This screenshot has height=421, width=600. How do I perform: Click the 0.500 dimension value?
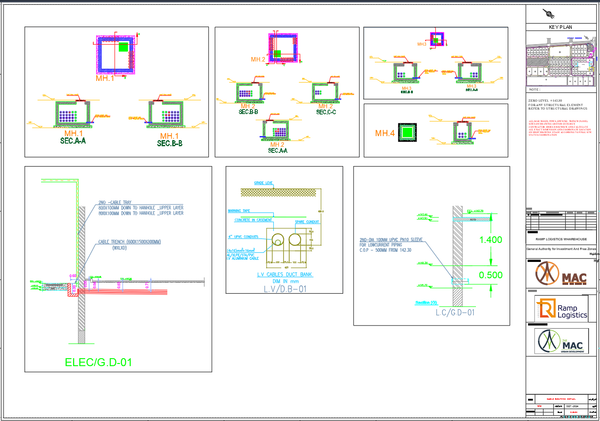point(491,275)
